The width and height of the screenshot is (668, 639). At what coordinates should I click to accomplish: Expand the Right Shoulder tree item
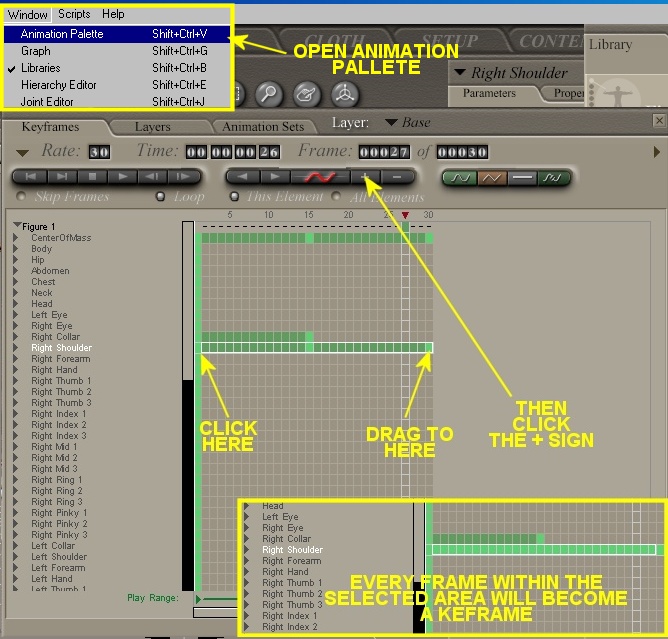tap(16, 348)
